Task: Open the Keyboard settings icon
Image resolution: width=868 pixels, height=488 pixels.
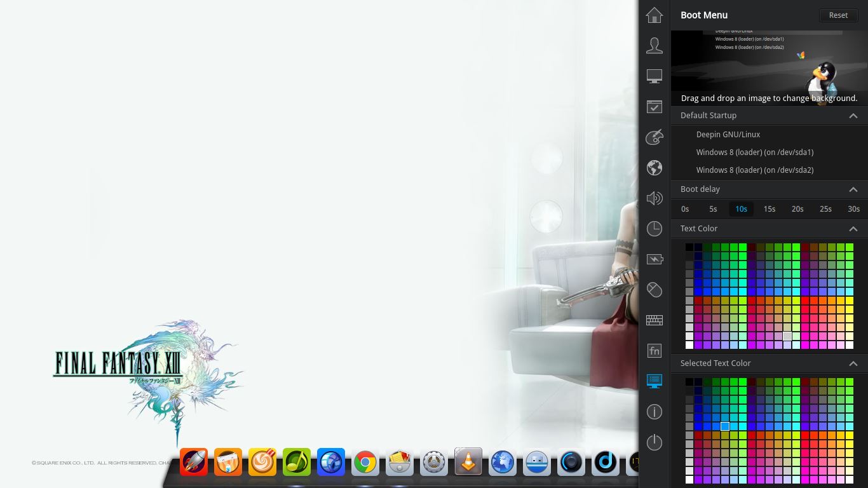Action: (x=654, y=320)
